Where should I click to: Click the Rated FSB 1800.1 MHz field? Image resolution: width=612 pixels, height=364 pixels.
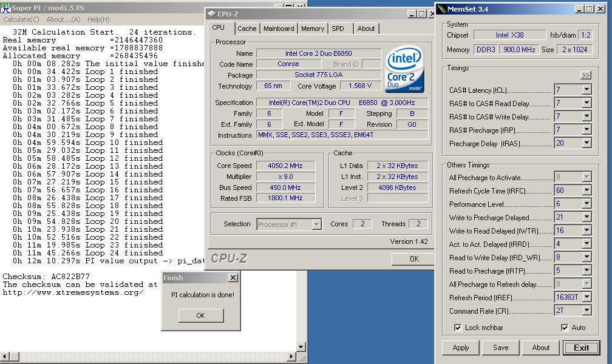(285, 198)
